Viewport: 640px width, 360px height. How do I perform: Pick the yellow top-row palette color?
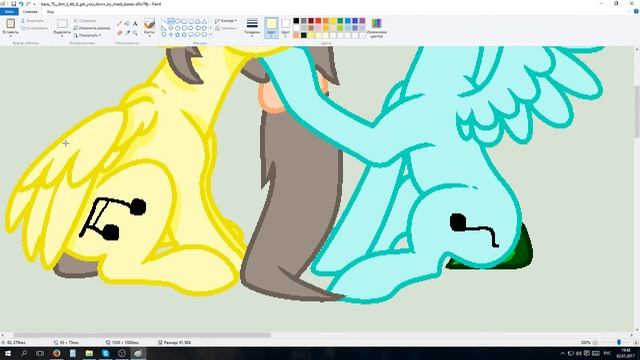(x=333, y=21)
